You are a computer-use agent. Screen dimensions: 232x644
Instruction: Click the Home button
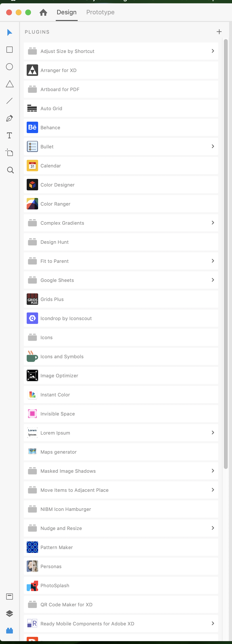point(43,12)
